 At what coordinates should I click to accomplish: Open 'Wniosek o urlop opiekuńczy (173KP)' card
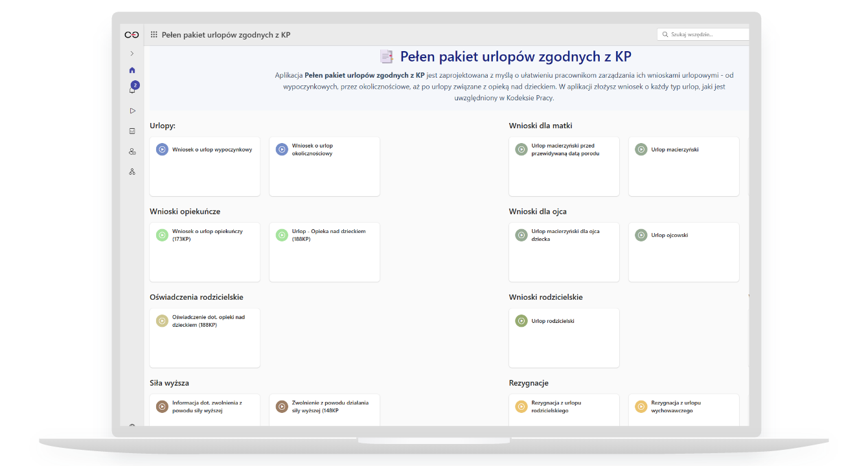click(205, 252)
